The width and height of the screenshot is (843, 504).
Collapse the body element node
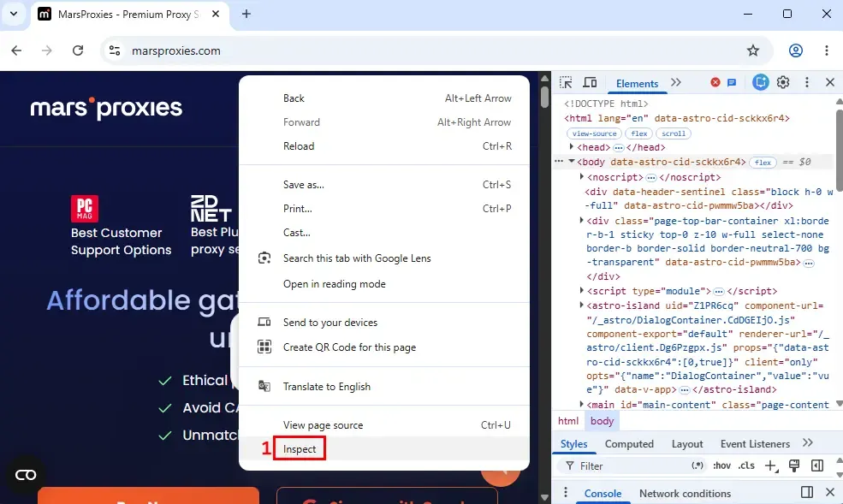(x=572, y=162)
